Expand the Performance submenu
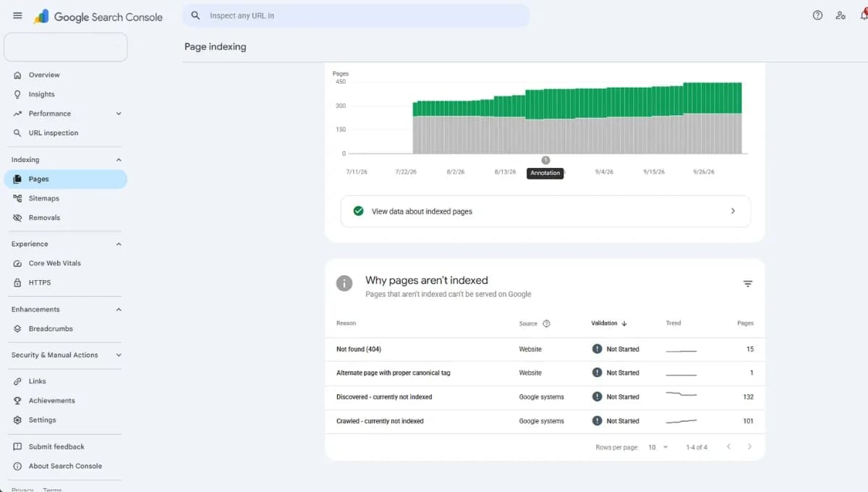The height and width of the screenshot is (492, 868). (119, 114)
